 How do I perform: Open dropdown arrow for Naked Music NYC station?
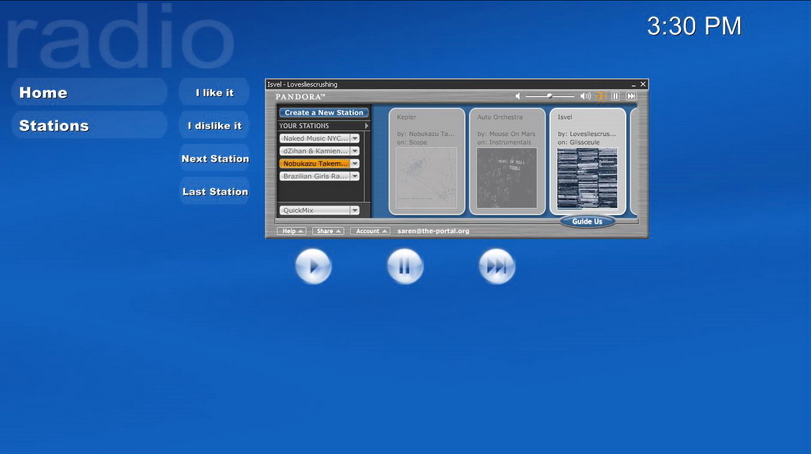tap(355, 139)
